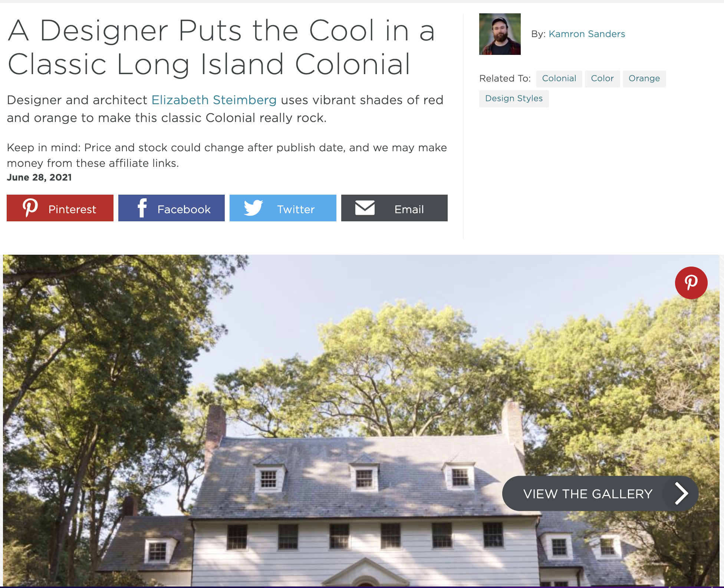Open Kamron Sanders author photo
This screenshot has width=724, height=588.
pos(500,34)
